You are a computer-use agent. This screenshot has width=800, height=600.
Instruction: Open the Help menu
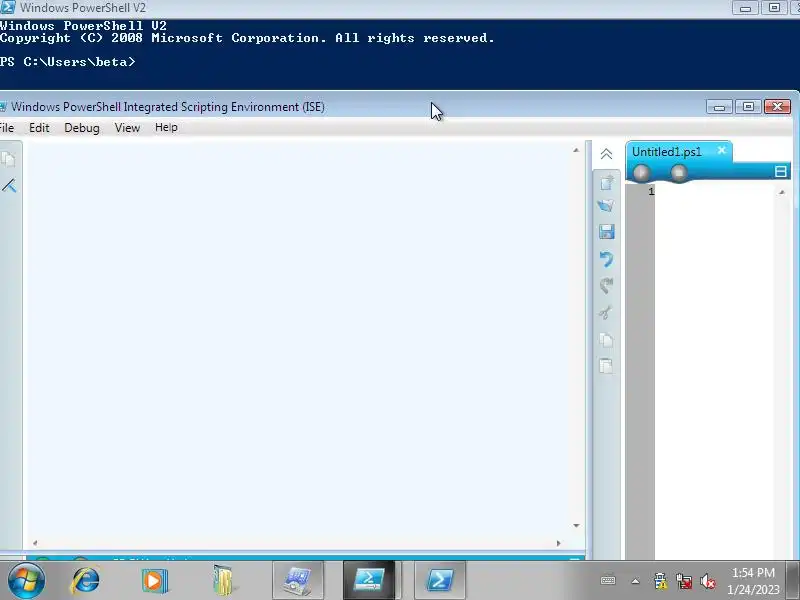pyautogui.click(x=166, y=128)
